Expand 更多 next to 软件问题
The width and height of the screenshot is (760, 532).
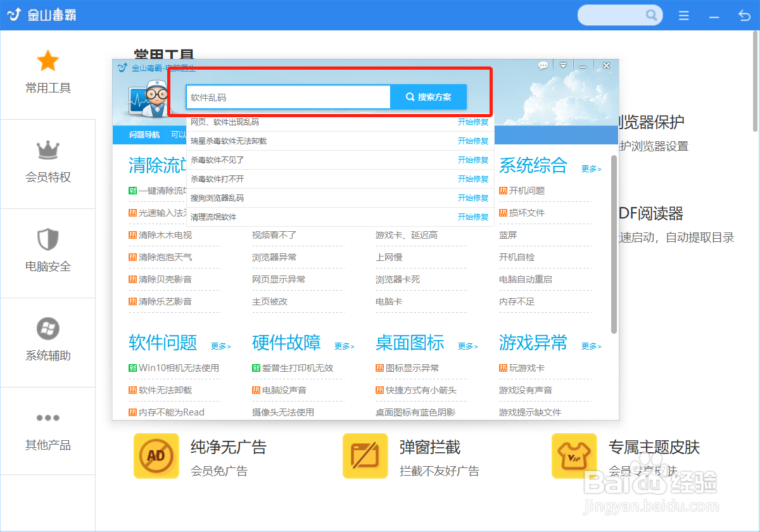(221, 346)
